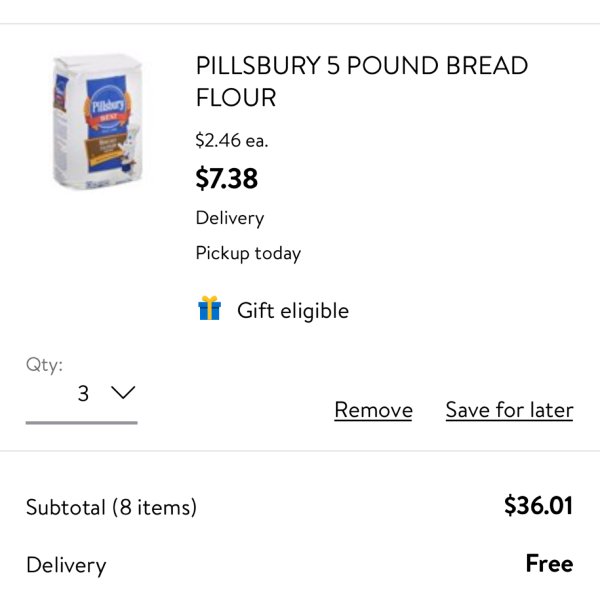Select the Pickup today option
Viewport: 600px width, 600px height.
tap(248, 253)
